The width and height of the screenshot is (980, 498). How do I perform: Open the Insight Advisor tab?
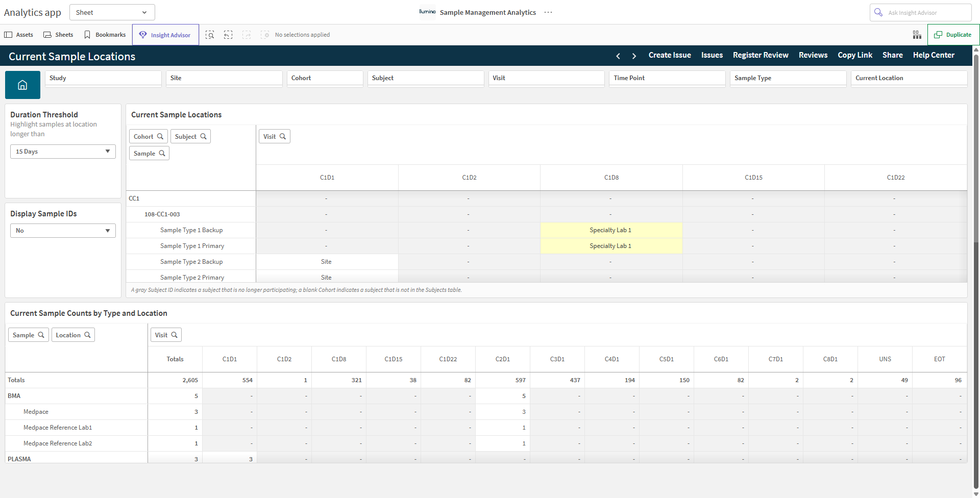click(x=165, y=35)
